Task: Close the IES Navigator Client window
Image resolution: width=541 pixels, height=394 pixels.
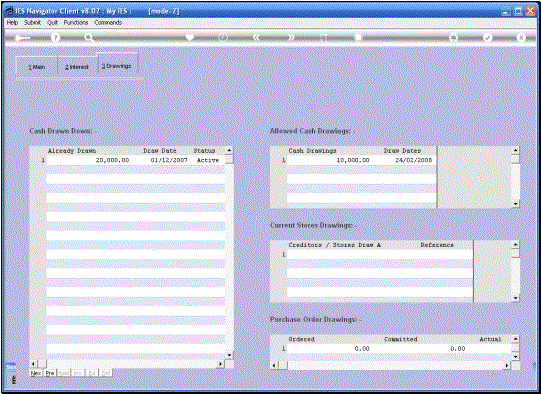Action: tap(530, 11)
